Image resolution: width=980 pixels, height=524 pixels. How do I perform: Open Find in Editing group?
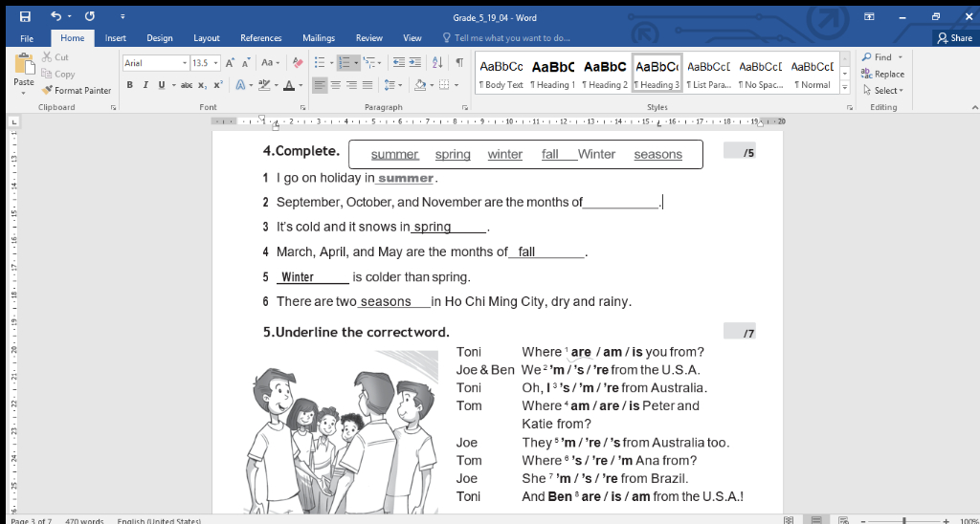[x=877, y=57]
